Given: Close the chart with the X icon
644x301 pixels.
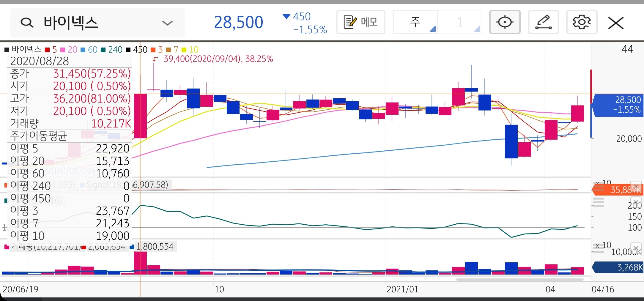Looking at the screenshot, I should click(x=616, y=23).
